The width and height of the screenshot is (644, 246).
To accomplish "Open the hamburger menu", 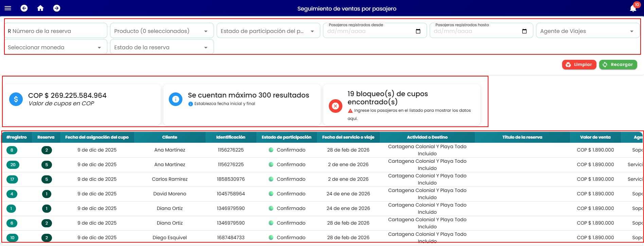I will [8, 8].
